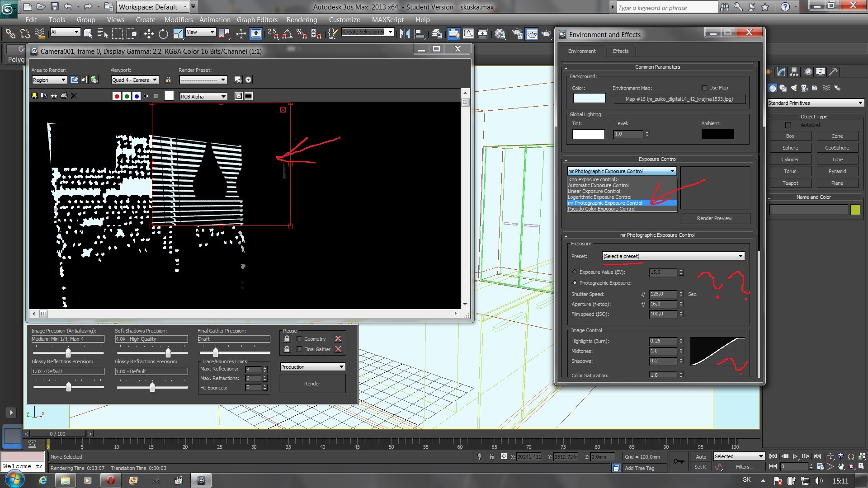Clone the rendered frame window
This screenshot has height=488, width=868.
[x=54, y=96]
